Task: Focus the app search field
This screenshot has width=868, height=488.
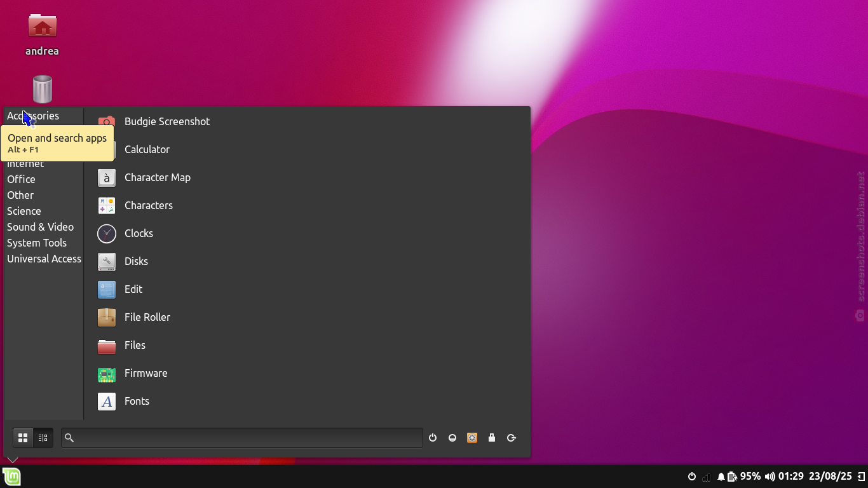Action: (x=242, y=438)
